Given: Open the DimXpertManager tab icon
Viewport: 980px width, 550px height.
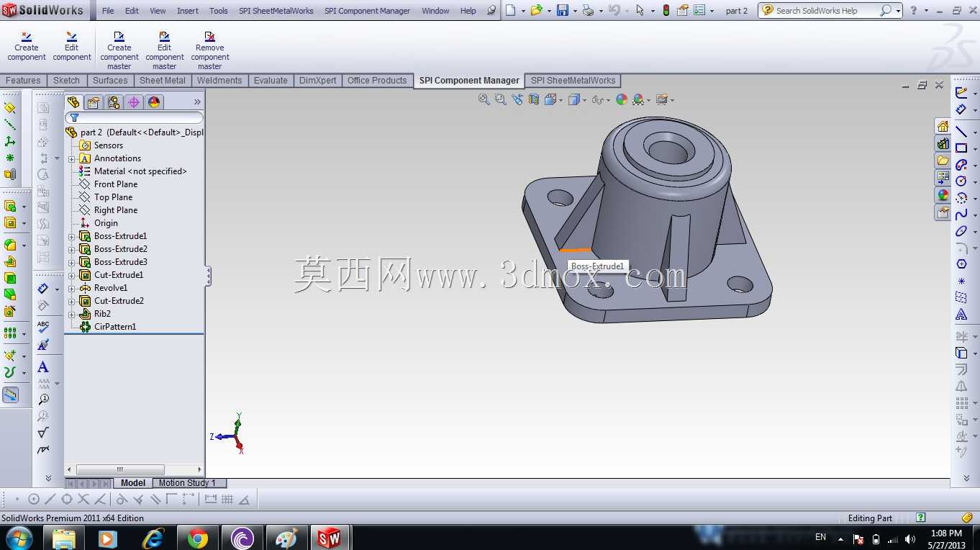Looking at the screenshot, I should (x=134, y=102).
